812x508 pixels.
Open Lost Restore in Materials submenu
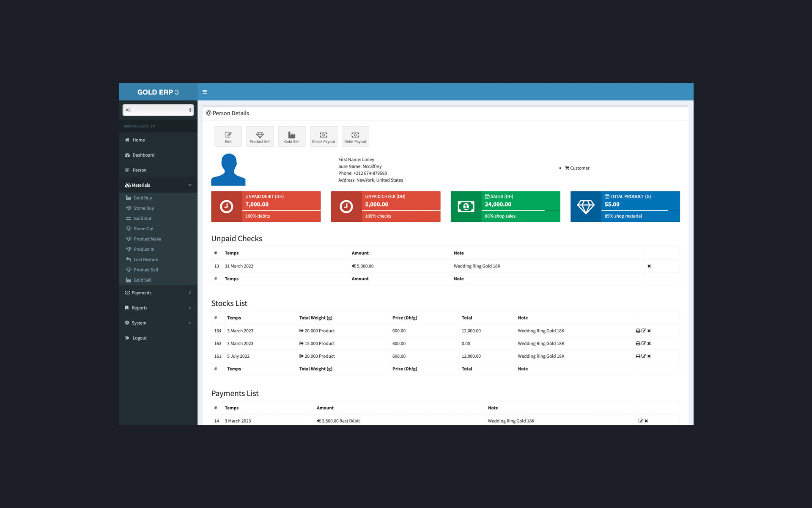click(145, 260)
